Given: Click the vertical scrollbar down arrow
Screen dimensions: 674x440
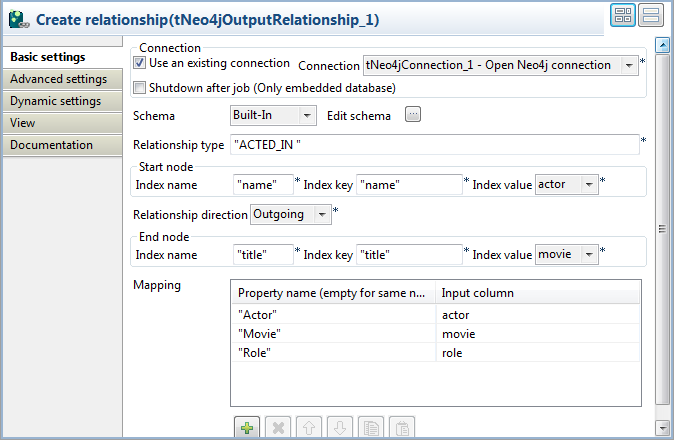Looking at the screenshot, I should tap(661, 427).
